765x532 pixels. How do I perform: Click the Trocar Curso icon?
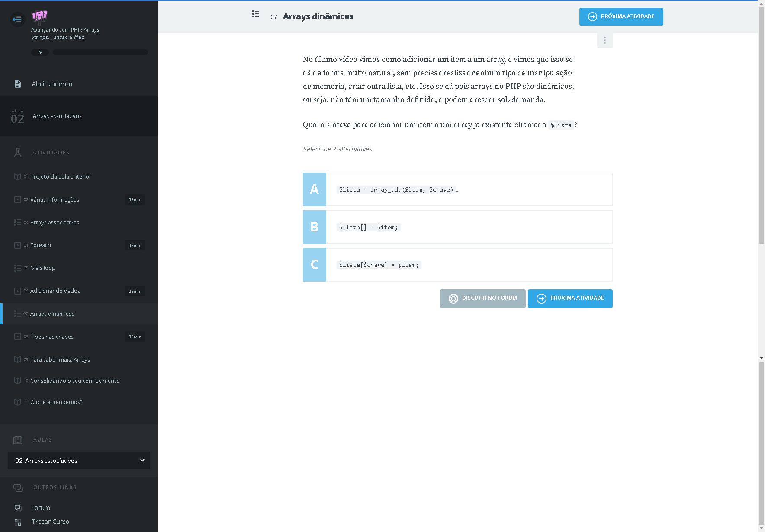(18, 522)
